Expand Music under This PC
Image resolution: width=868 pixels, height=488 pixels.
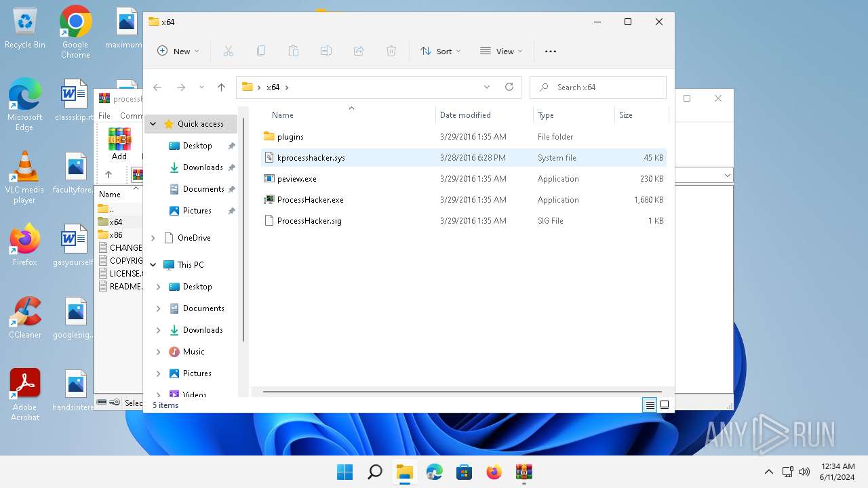pos(159,352)
